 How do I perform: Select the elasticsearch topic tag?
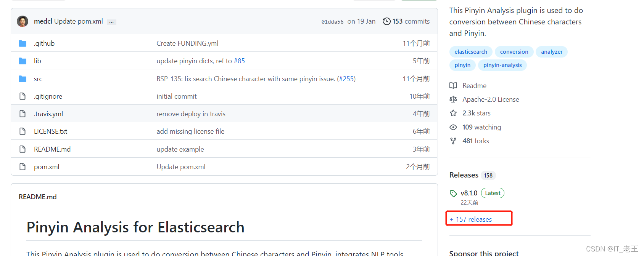pos(471,52)
